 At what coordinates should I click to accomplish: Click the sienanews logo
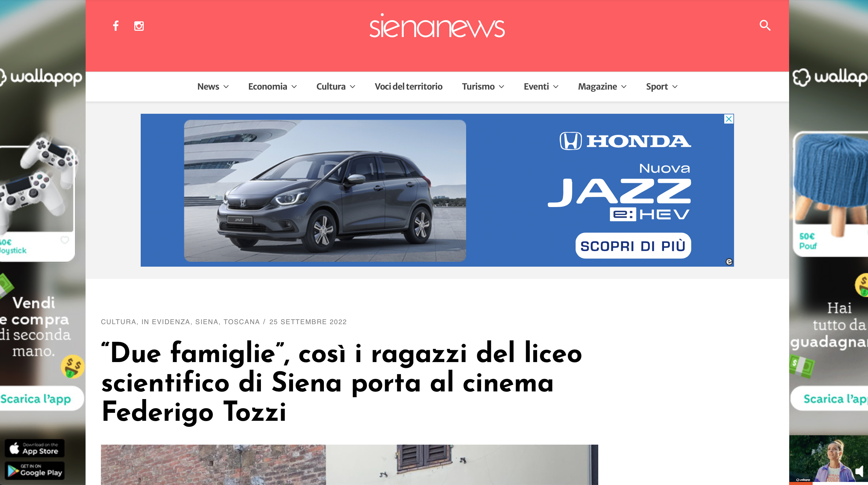click(x=437, y=26)
